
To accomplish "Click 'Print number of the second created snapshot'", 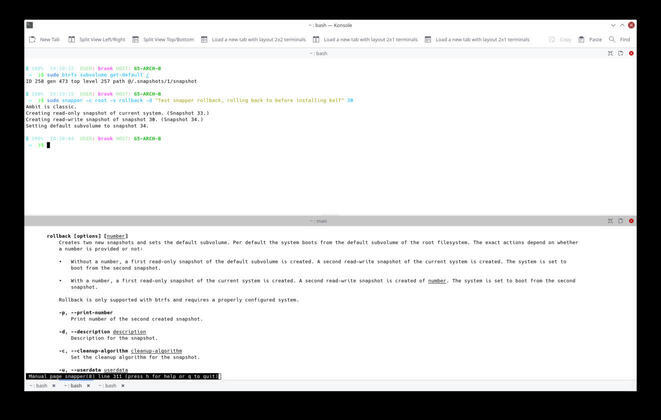I will pos(137,319).
